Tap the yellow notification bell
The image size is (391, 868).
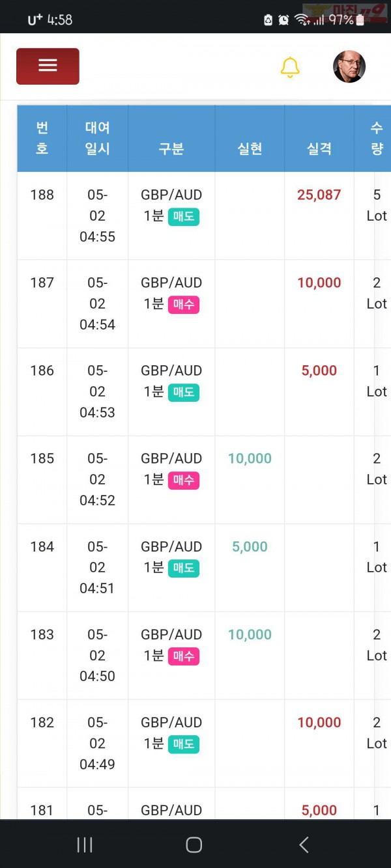tap(290, 67)
